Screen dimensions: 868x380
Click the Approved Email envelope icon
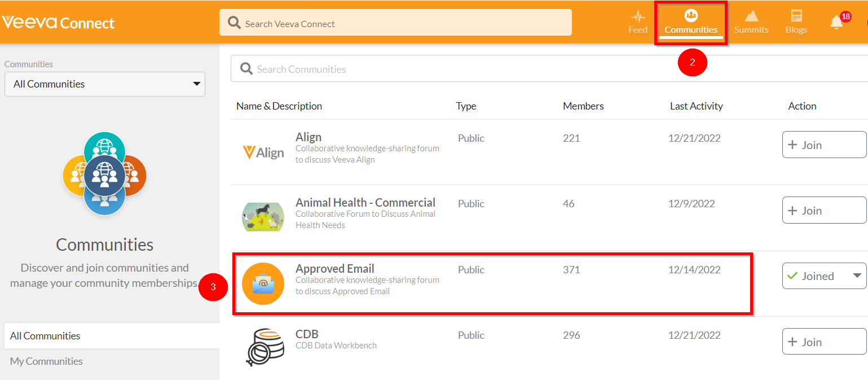[263, 283]
